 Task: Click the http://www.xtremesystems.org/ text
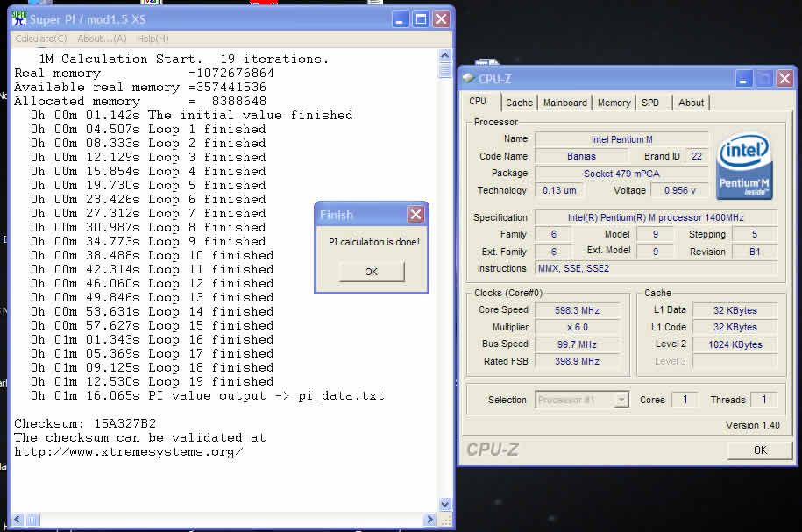(x=128, y=451)
